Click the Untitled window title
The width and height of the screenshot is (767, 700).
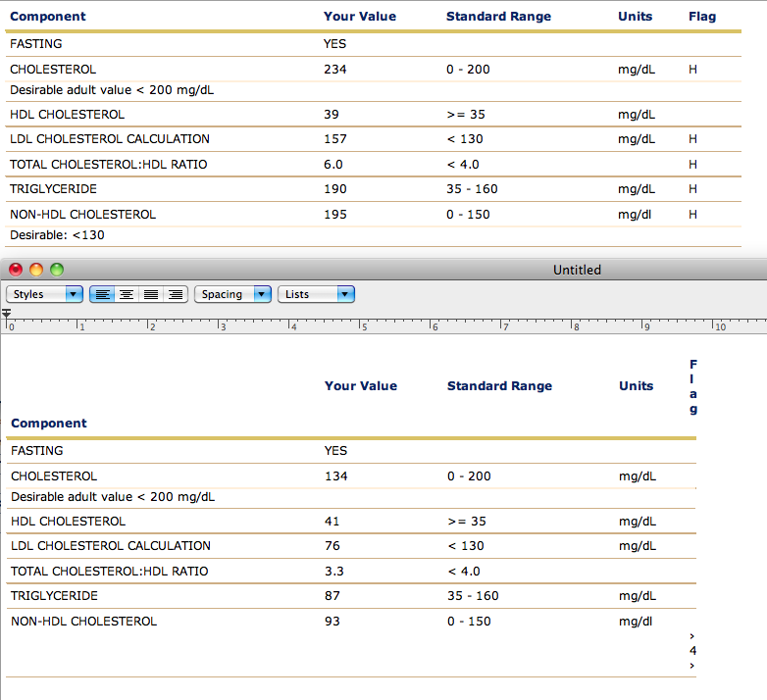click(577, 270)
